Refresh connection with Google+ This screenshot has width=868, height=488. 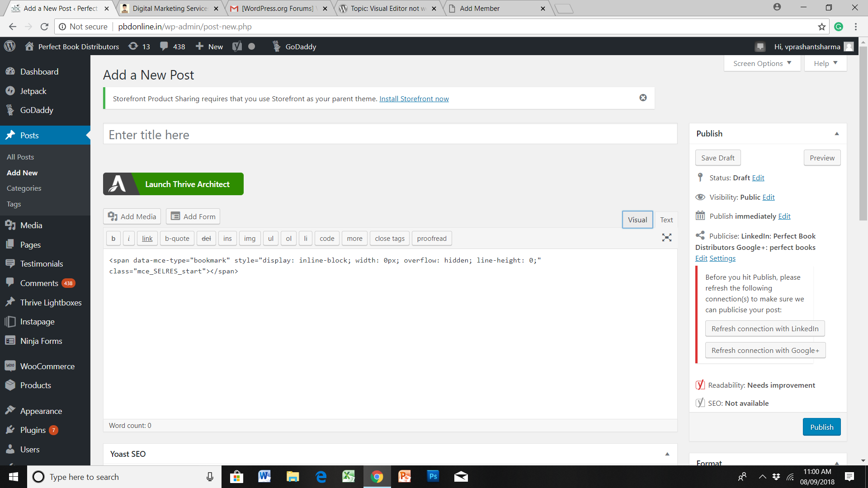pyautogui.click(x=765, y=350)
